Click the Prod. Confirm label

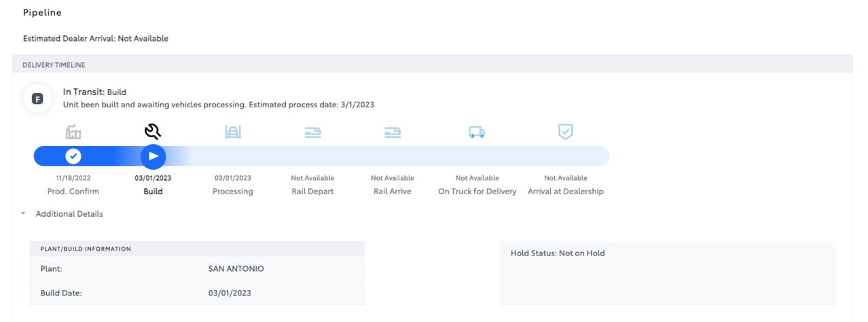73,192
